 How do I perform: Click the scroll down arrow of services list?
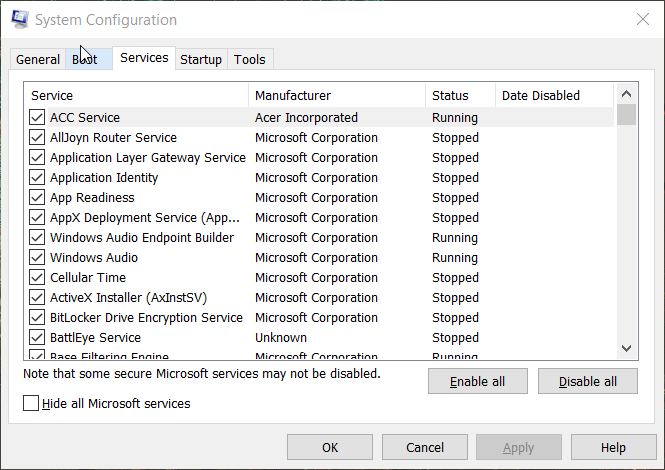click(x=626, y=348)
